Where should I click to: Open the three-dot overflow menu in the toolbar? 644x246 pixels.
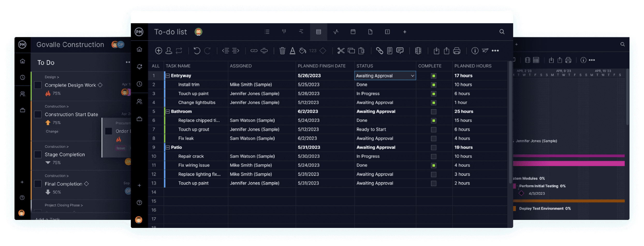(x=495, y=51)
